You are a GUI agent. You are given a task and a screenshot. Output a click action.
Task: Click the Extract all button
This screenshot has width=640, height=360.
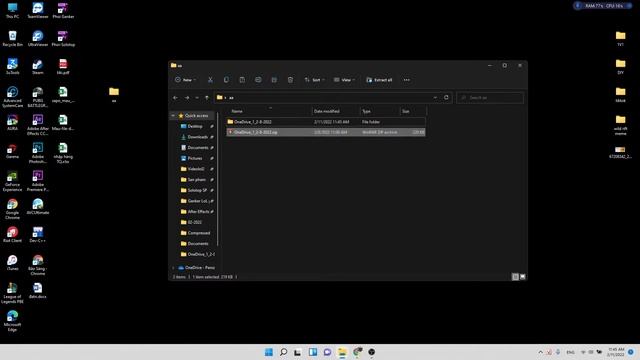[x=379, y=80]
